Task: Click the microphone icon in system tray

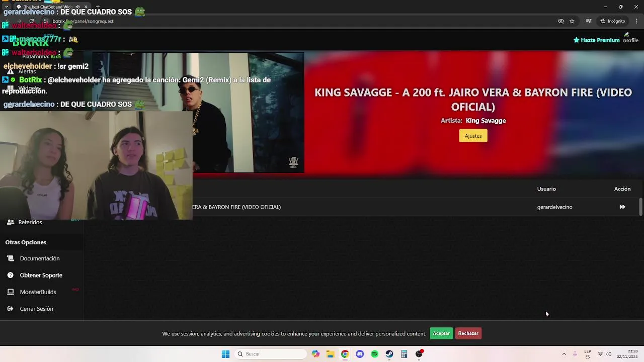Action: pyautogui.click(x=575, y=354)
